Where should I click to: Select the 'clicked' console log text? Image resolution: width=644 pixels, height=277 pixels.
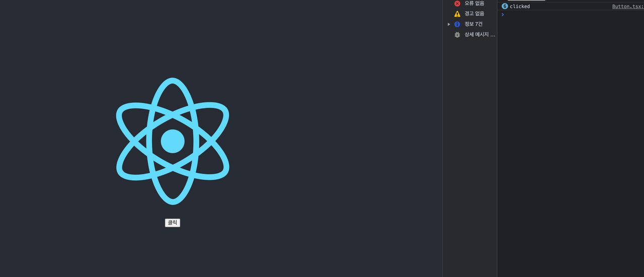520,7
